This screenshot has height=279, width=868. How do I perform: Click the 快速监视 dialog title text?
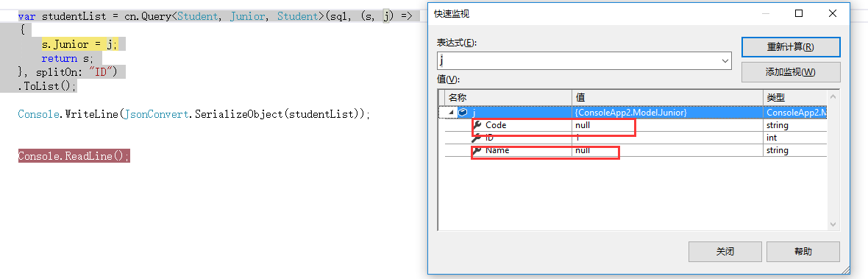coord(452,14)
